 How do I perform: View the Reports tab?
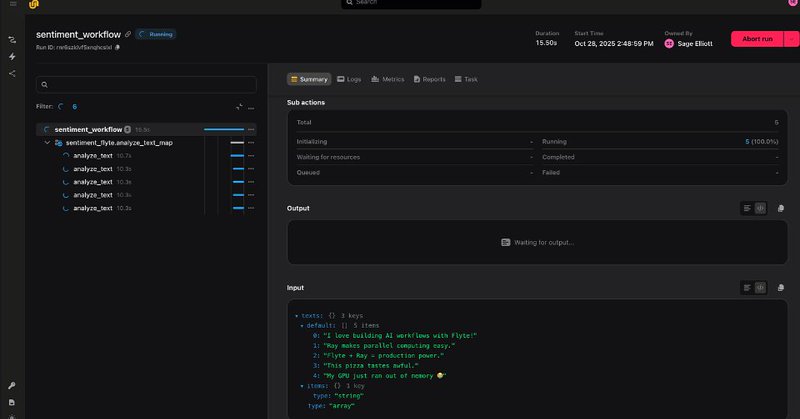[430, 79]
